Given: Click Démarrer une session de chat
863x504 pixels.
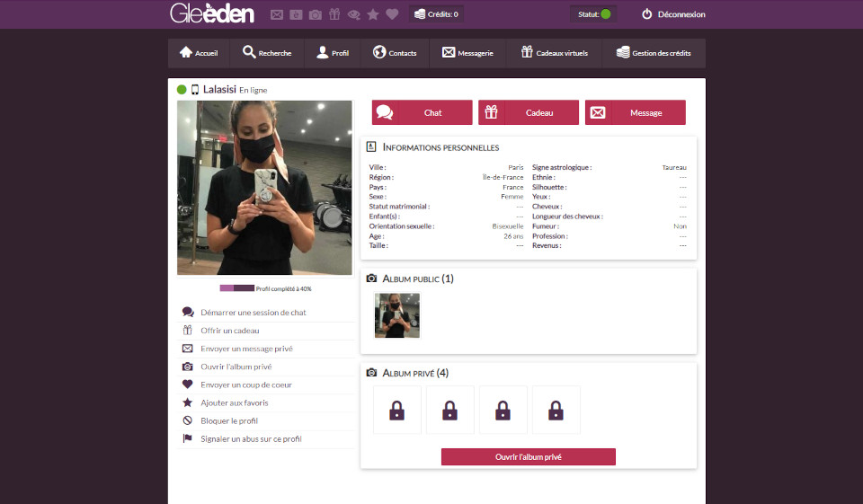Looking at the screenshot, I should point(254,313).
